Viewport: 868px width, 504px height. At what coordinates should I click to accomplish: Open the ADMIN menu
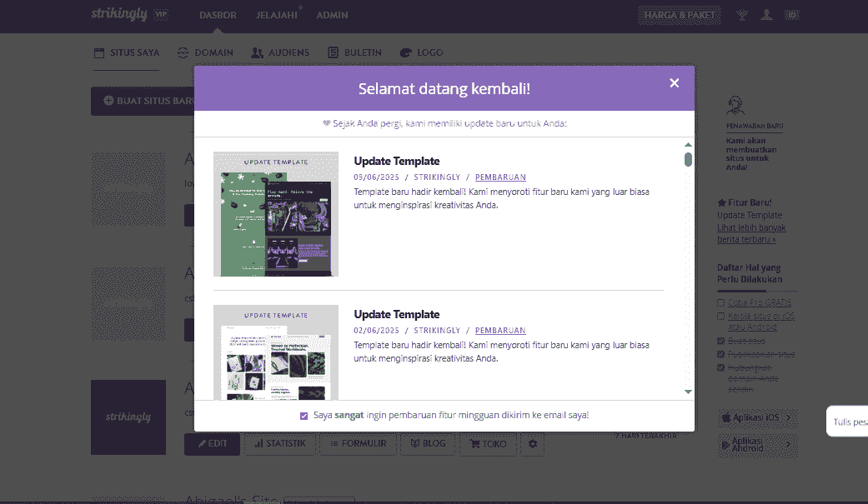[332, 16]
